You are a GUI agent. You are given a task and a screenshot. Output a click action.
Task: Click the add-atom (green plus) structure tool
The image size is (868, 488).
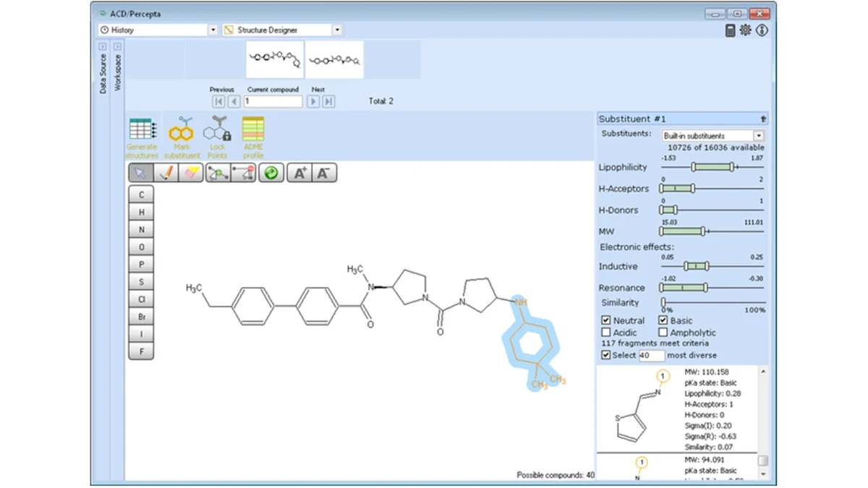click(x=218, y=173)
